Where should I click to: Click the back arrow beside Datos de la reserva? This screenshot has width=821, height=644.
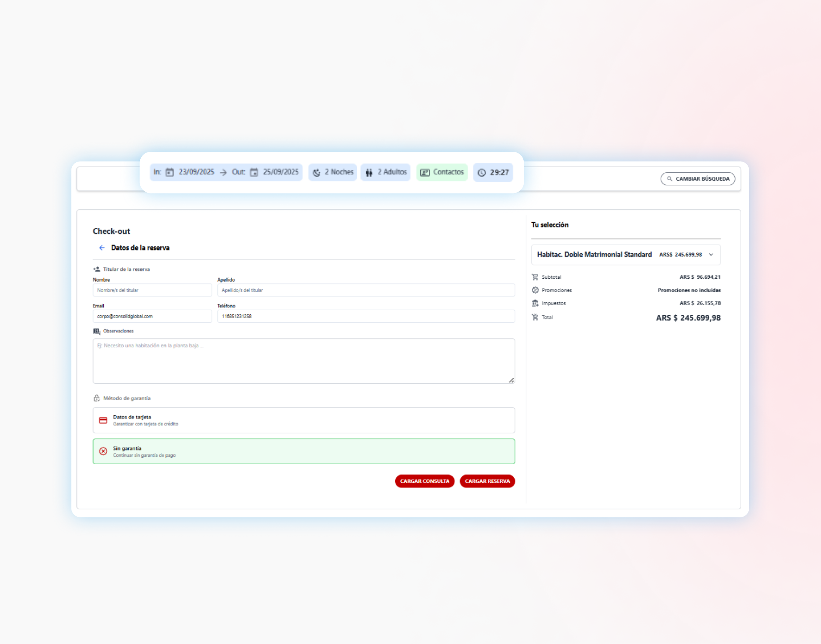(102, 248)
